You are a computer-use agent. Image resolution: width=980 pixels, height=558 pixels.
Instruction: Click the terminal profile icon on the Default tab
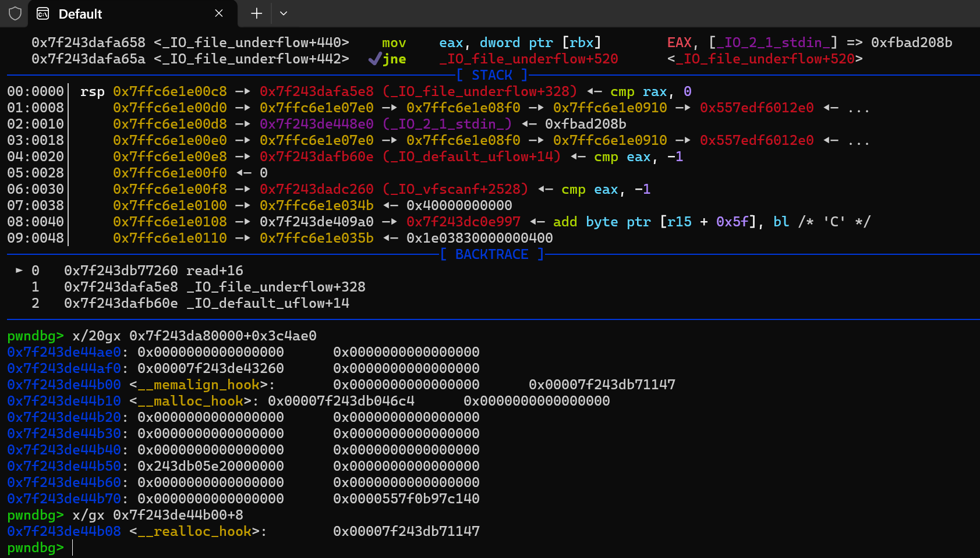click(43, 13)
